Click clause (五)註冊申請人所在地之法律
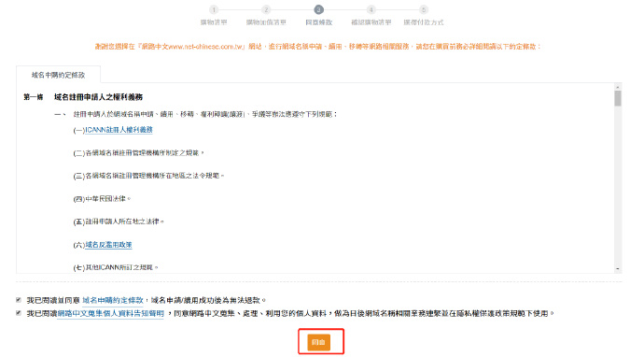 pos(119,221)
